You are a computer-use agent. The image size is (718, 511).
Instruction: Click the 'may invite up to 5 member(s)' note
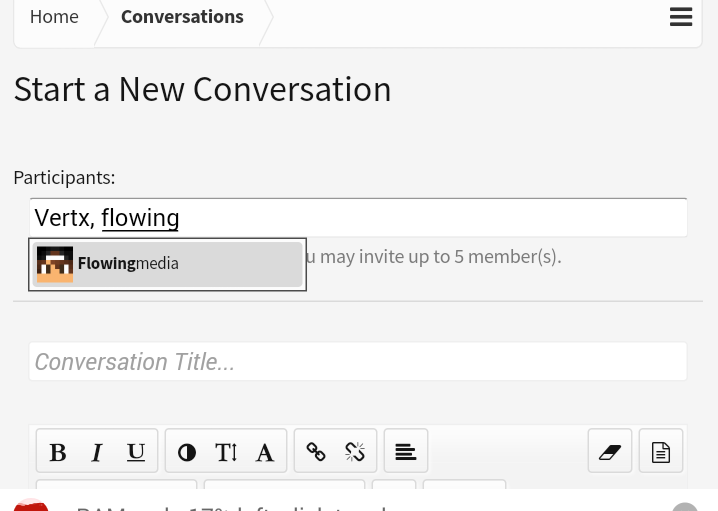440,257
